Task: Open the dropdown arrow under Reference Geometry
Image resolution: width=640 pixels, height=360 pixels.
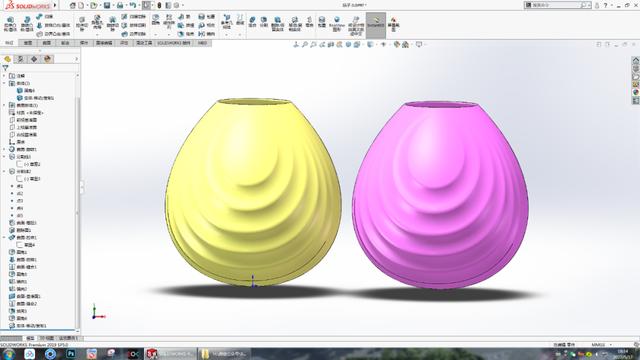Action: (x=227, y=35)
